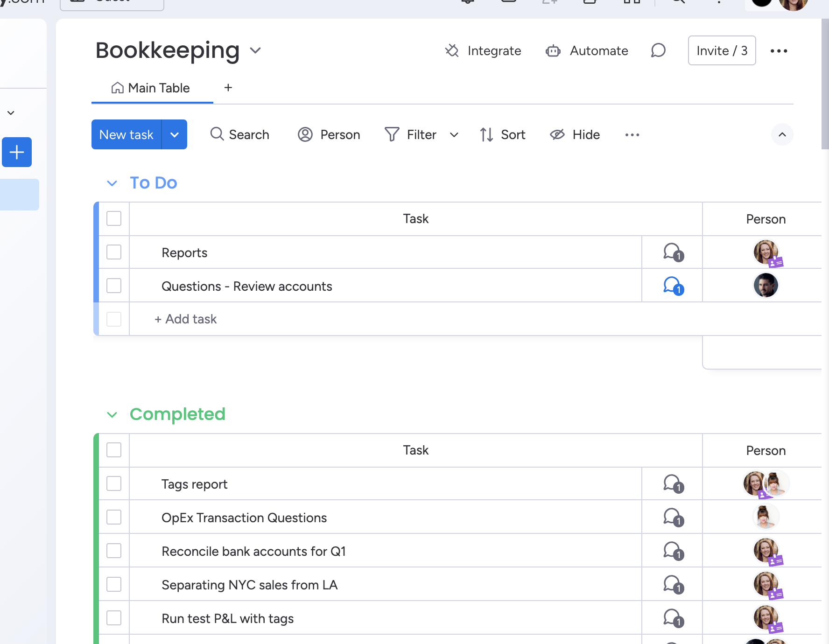
Task: Expand the sidebar chevron
Action: pos(11,113)
